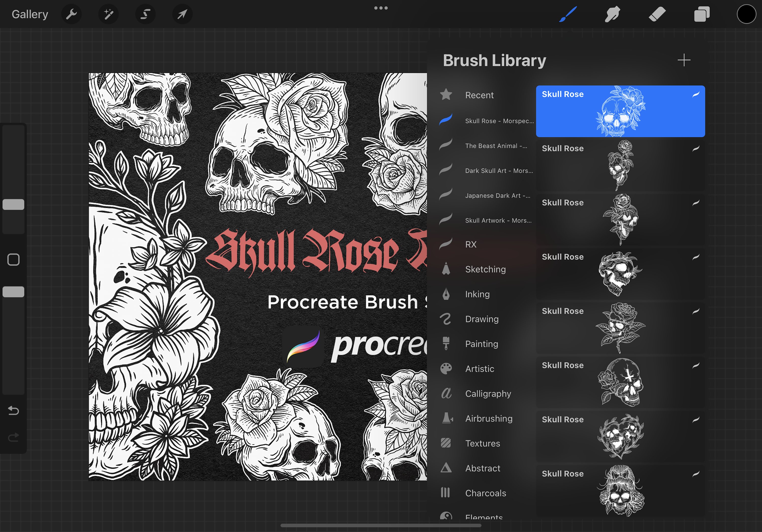The image size is (762, 532).
Task: Adjust the brush size slider handle
Action: (x=13, y=204)
